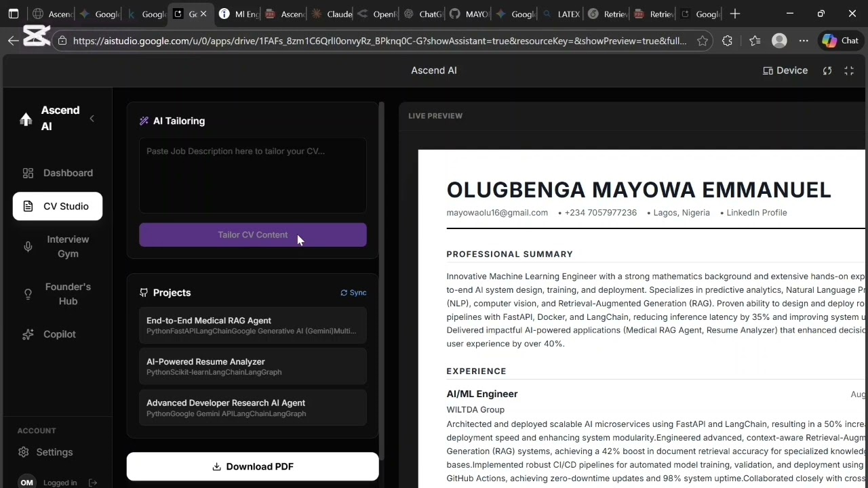Screen dimensions: 868x488
Task: Click Lagos, Nigeria in the CV header
Action: click(682, 213)
